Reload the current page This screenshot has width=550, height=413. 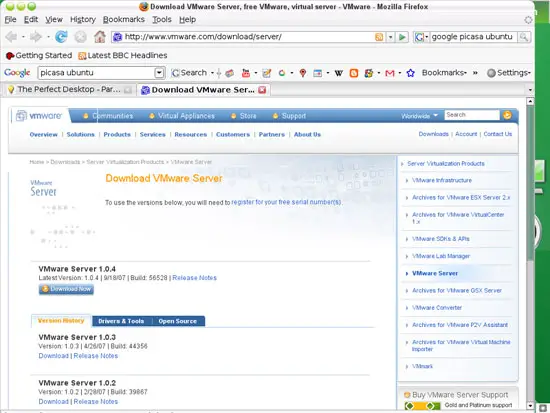coord(61,36)
